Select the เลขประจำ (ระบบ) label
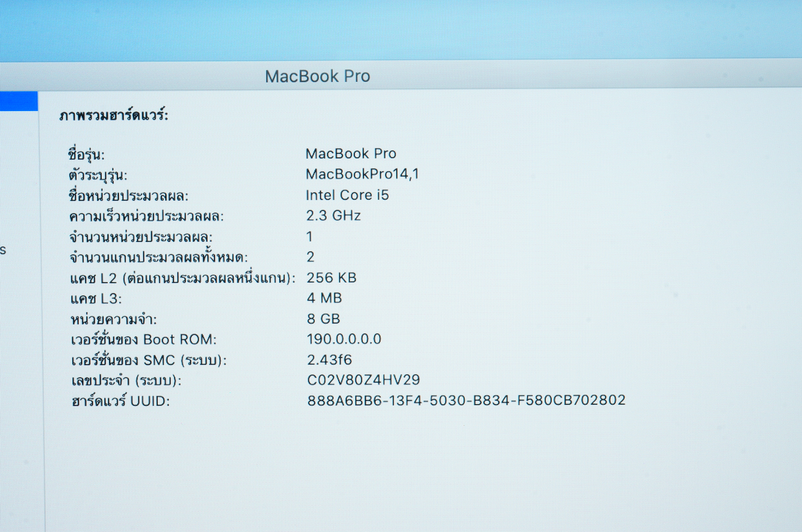Screen dimensions: 802x532 click(x=126, y=381)
